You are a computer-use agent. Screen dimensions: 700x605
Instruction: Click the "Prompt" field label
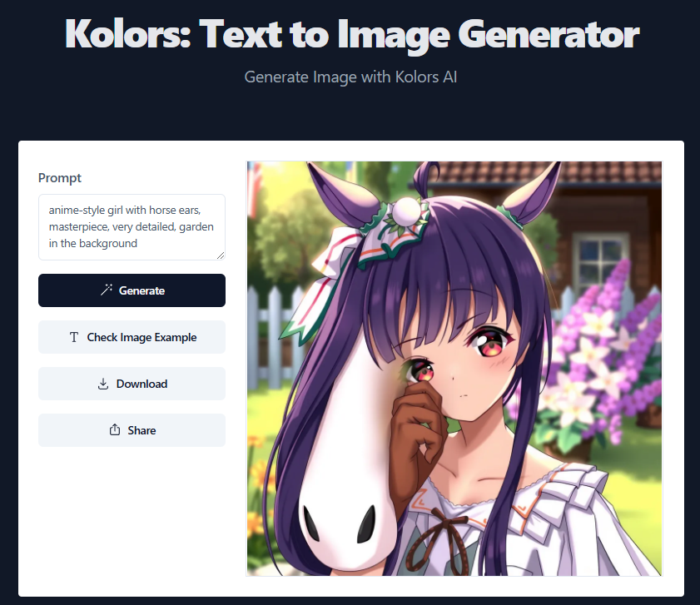[60, 178]
